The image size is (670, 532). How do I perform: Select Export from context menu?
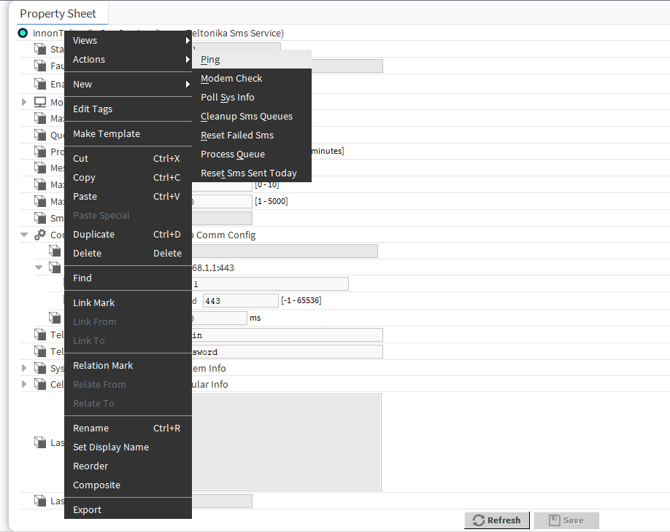[x=87, y=510]
